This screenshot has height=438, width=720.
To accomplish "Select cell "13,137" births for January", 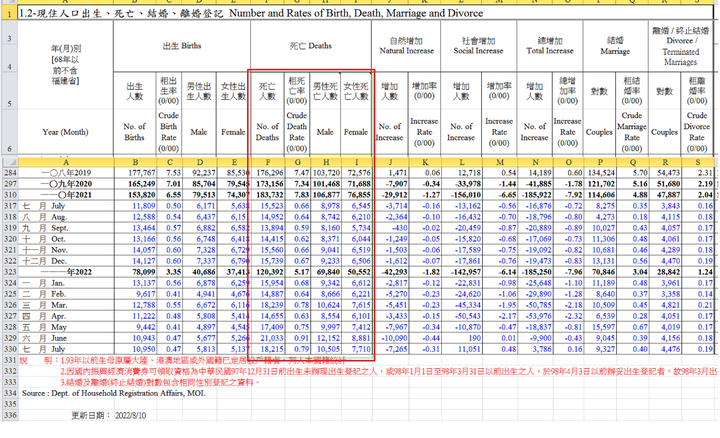I will 135,283.
